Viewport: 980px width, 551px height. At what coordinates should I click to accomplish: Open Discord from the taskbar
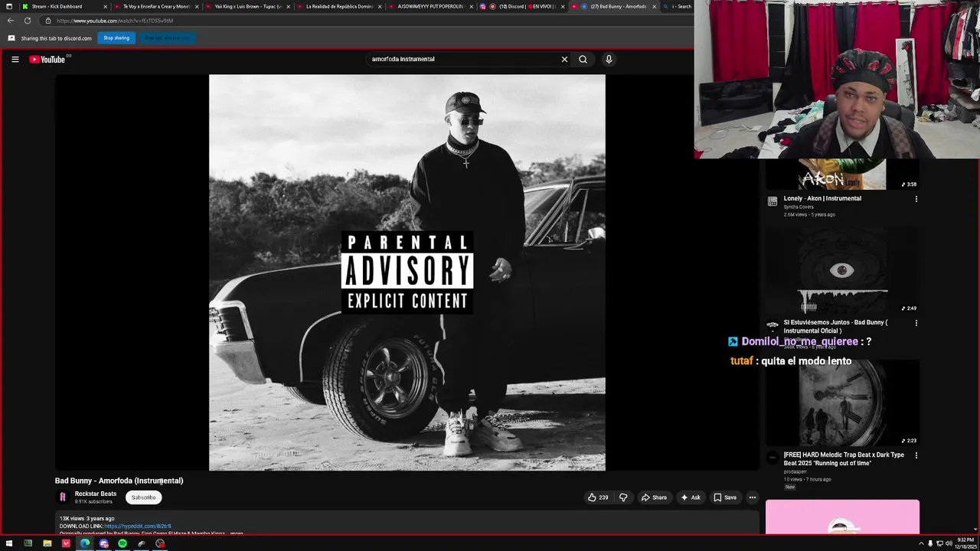click(x=103, y=543)
